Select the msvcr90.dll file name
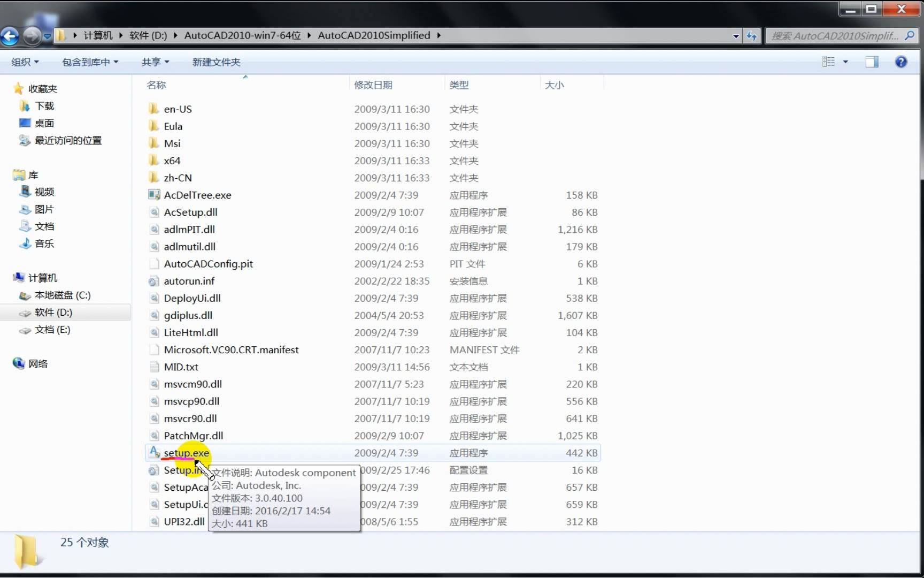 point(190,419)
